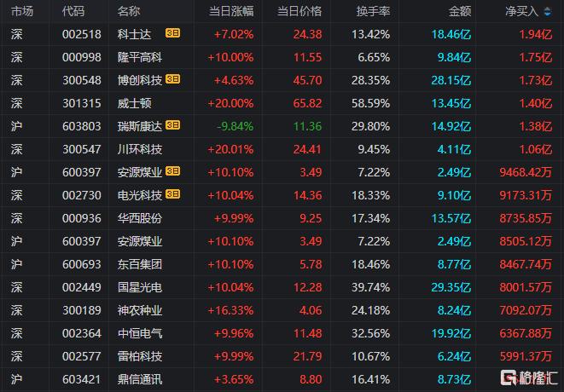Click the 3日 badge next to 瑞斯康达
Screen dimensions: 564x392
click(172, 125)
